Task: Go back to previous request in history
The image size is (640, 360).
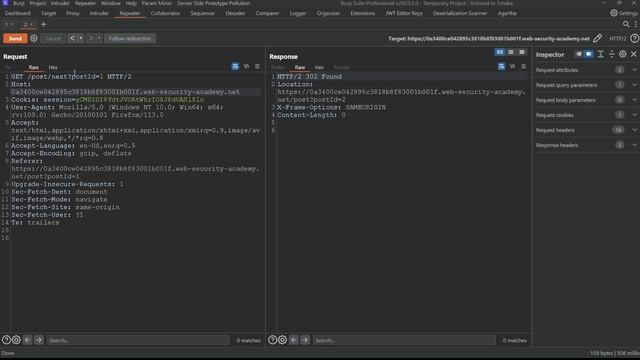Action: pos(72,38)
